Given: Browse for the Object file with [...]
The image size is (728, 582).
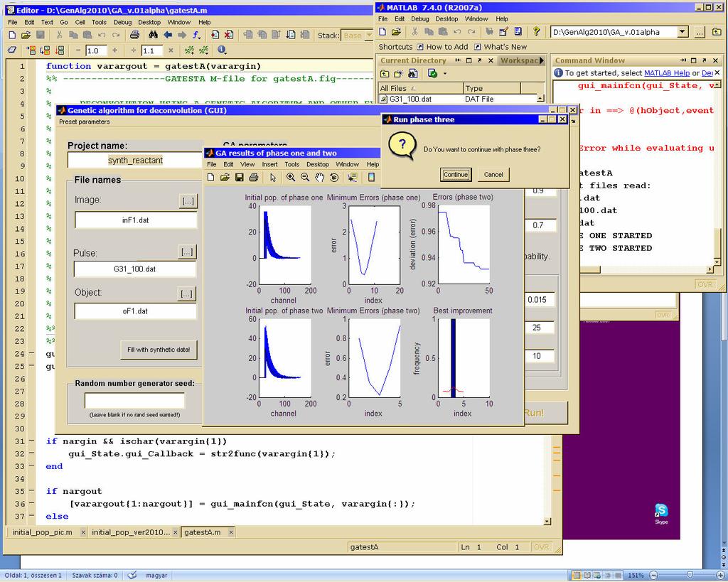Looking at the screenshot, I should point(187,293).
